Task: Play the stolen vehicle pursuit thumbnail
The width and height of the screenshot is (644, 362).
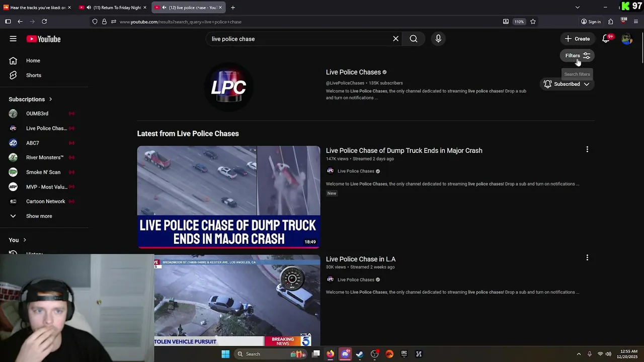Action: pos(237,301)
